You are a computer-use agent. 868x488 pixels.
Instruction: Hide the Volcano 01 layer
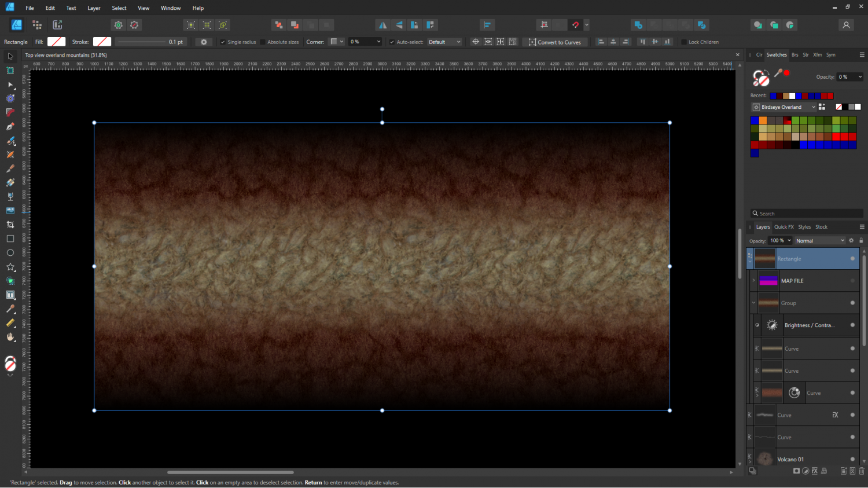(852, 459)
